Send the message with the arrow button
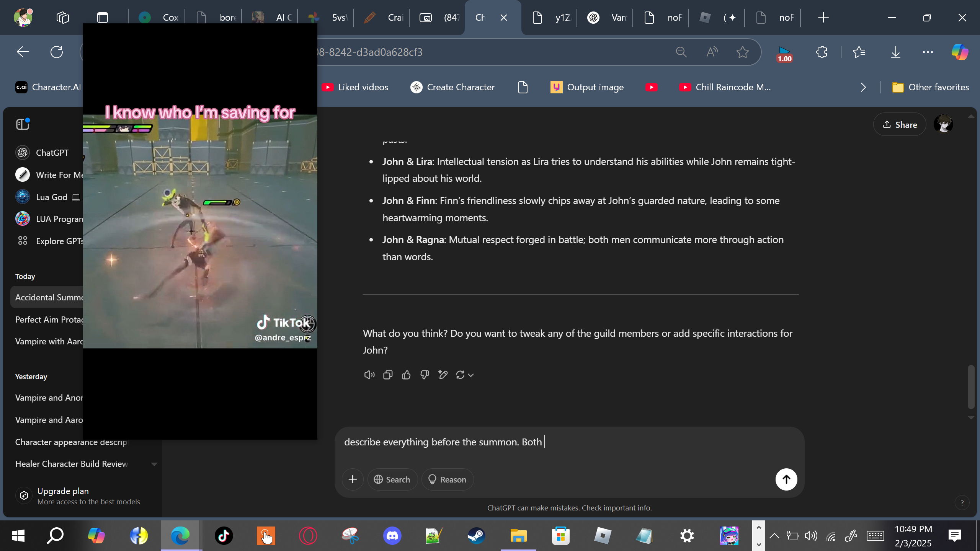This screenshot has width=980, height=551. pos(786,479)
